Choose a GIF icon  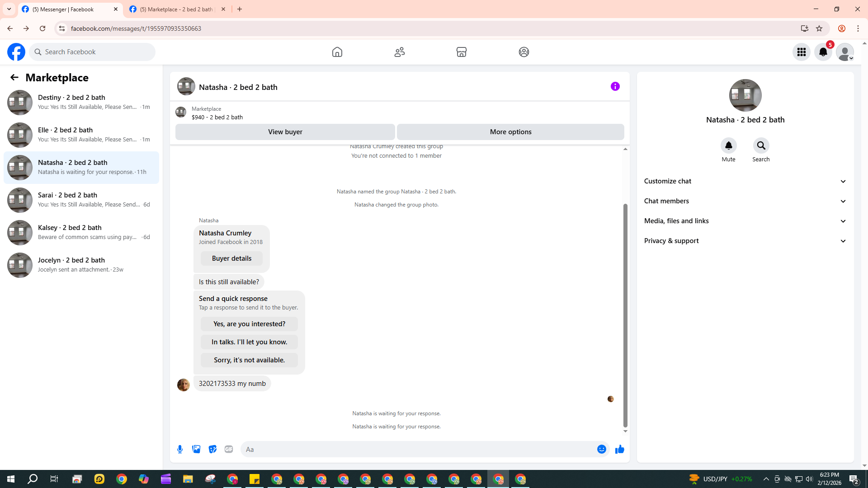point(229,449)
